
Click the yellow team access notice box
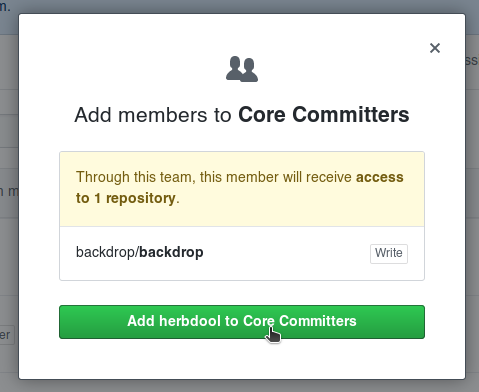coord(242,189)
